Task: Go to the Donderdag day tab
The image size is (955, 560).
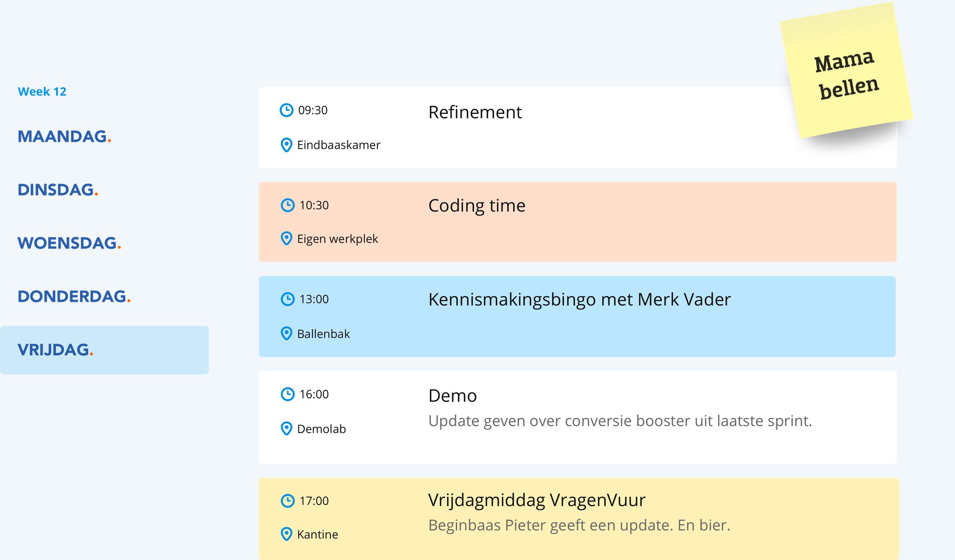Action: coord(74,296)
